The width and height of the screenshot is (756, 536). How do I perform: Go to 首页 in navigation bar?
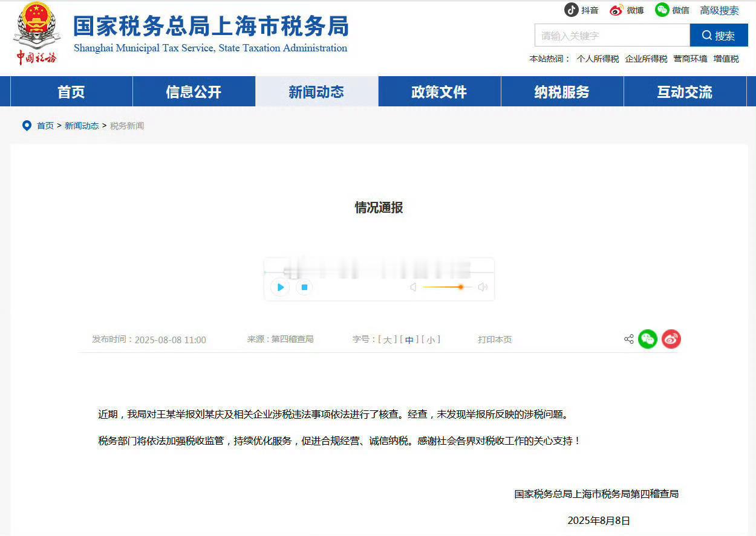point(71,92)
